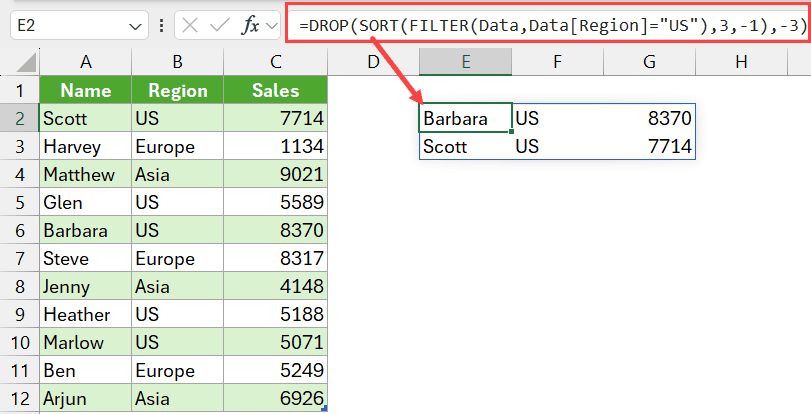Select column E header

[465, 62]
